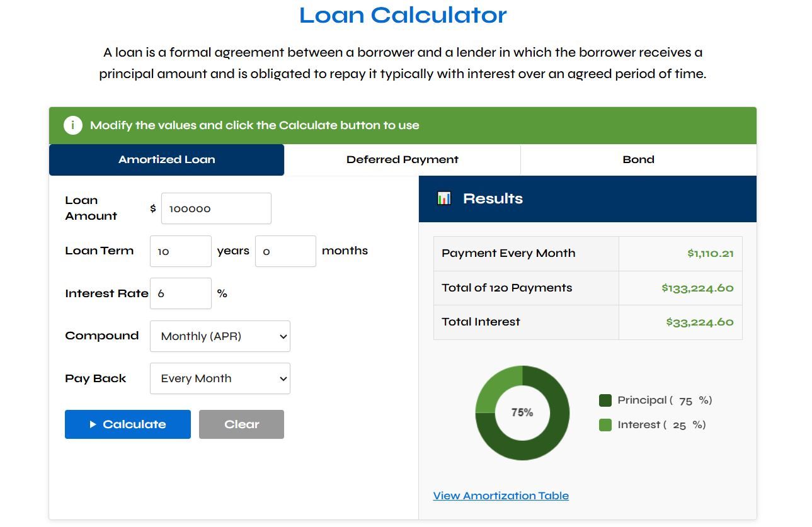The height and width of the screenshot is (527, 812).
Task: Click the $133,224.60 total payments value
Action: [697, 288]
